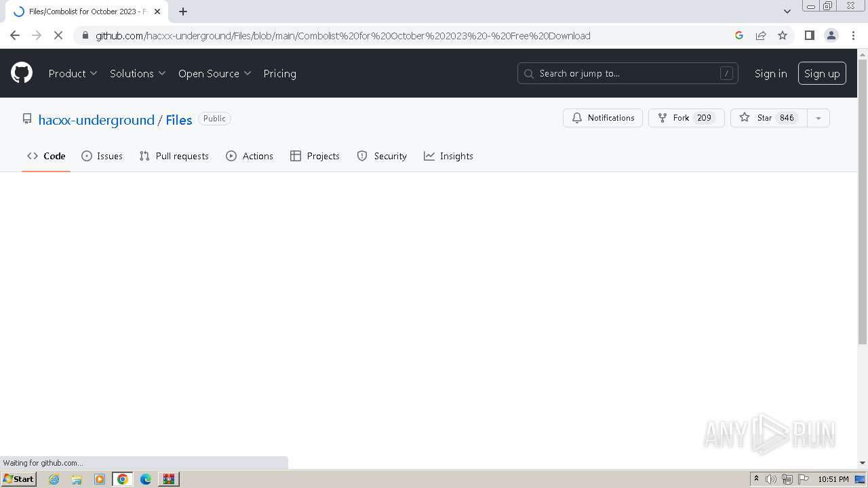Open the Action Center flag icon

[804, 479]
